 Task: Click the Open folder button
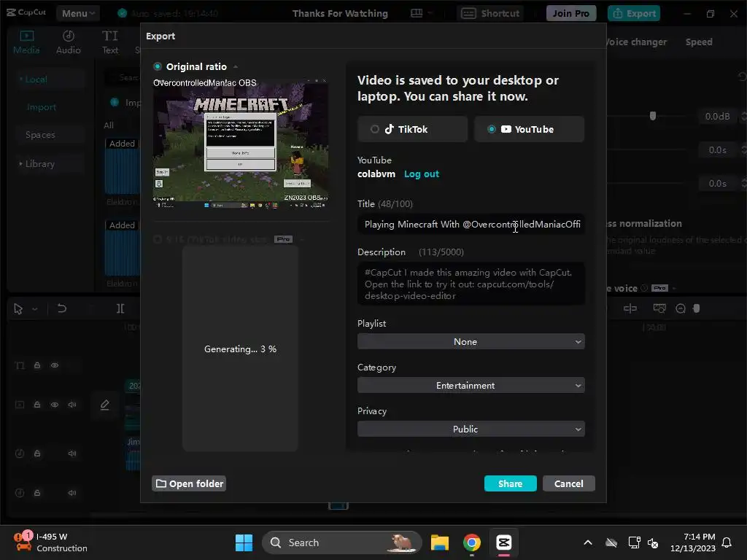(189, 483)
